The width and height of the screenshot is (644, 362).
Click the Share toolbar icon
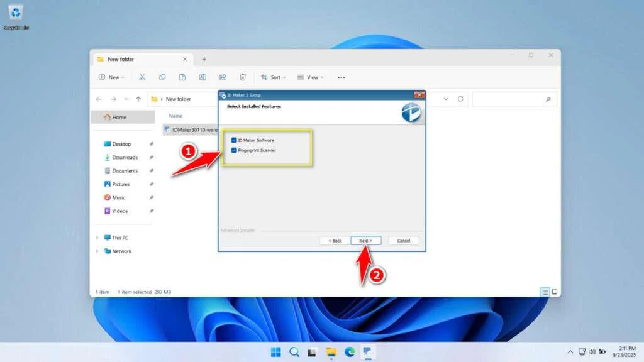click(223, 77)
